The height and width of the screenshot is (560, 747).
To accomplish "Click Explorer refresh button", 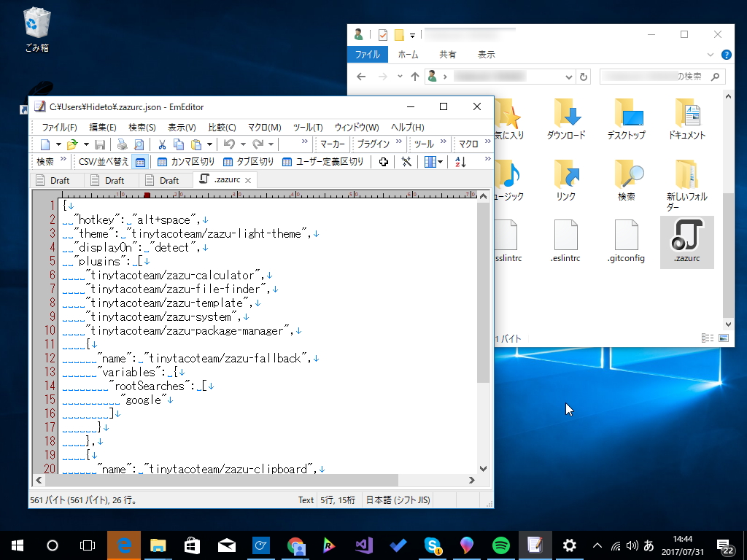I will 583,77.
